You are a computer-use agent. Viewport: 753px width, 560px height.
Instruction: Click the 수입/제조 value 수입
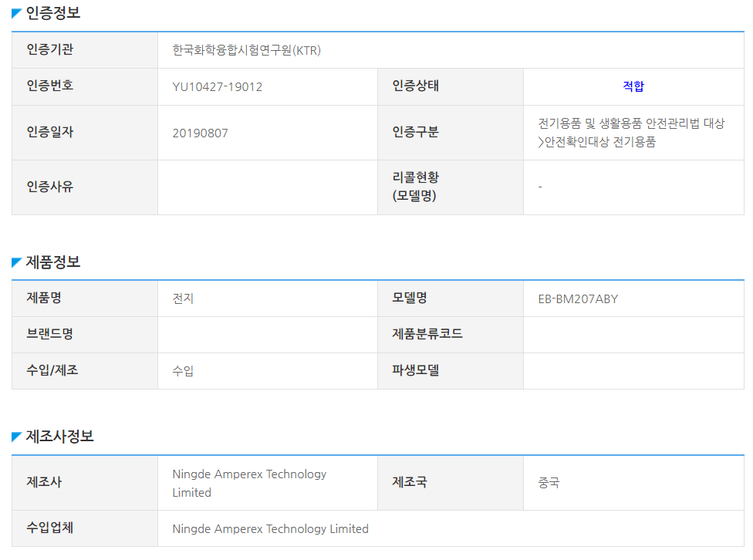tap(184, 371)
